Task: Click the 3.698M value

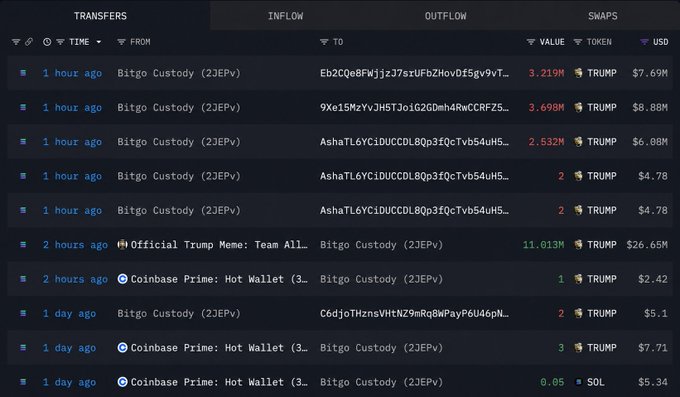Action: [546, 107]
